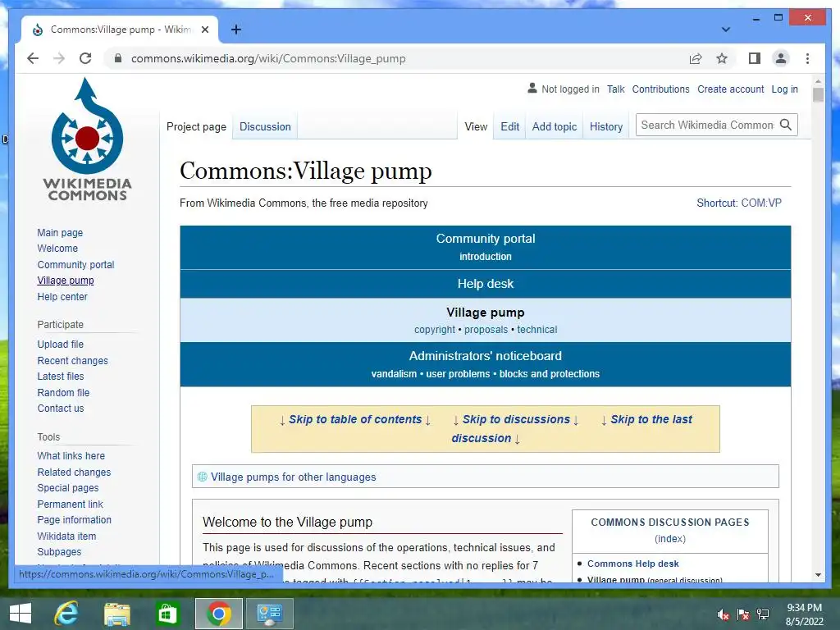Screen dimensions: 840x630
Task: Open the tab search chevron
Action: click(x=726, y=30)
